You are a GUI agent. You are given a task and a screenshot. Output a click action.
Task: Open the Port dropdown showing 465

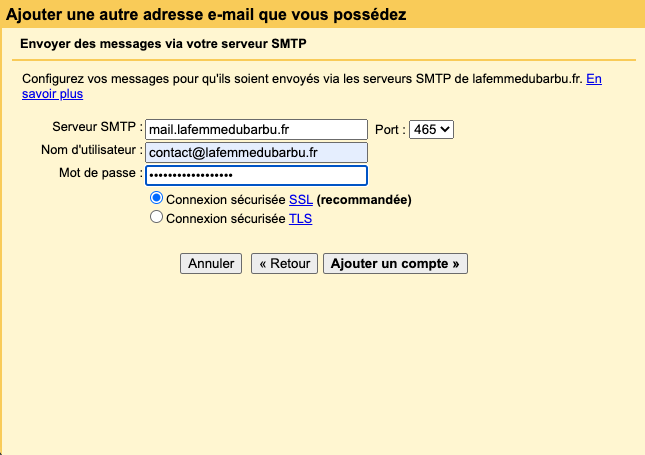[431, 129]
